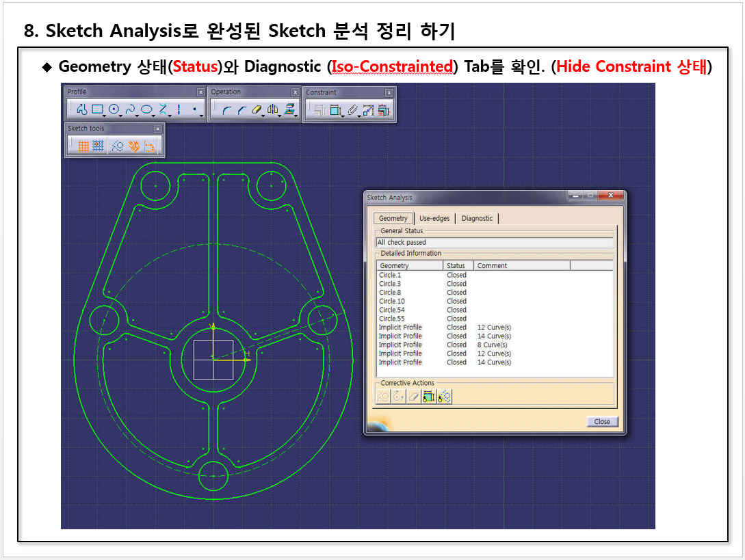Click the Status column header
745x560 pixels.
coord(456,265)
